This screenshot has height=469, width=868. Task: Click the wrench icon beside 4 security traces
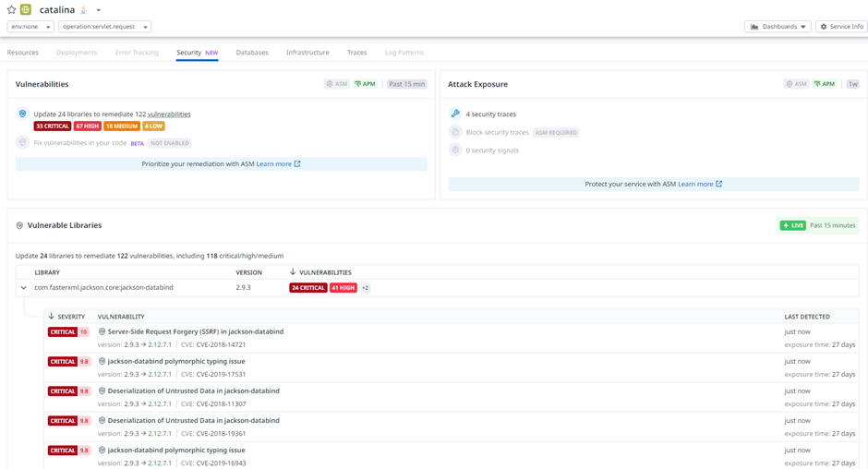455,114
